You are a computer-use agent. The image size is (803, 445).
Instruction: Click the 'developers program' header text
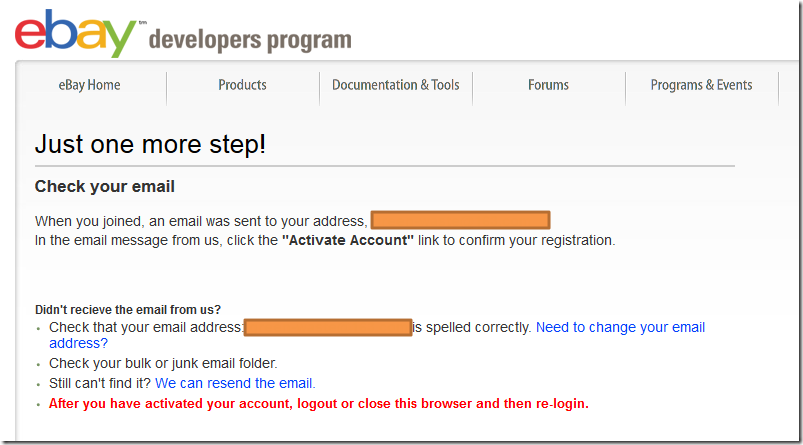point(250,40)
